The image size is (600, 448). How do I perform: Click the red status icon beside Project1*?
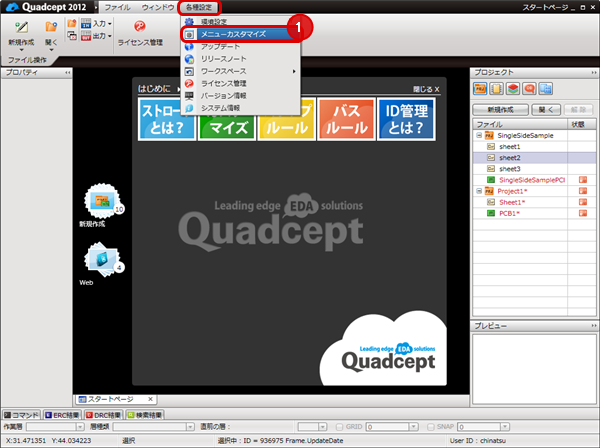pos(583,191)
